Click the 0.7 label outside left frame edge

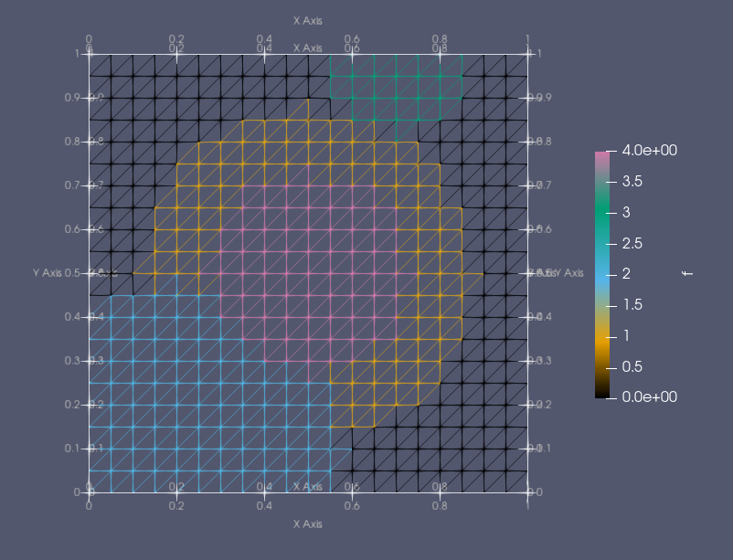pyautogui.click(x=72, y=185)
